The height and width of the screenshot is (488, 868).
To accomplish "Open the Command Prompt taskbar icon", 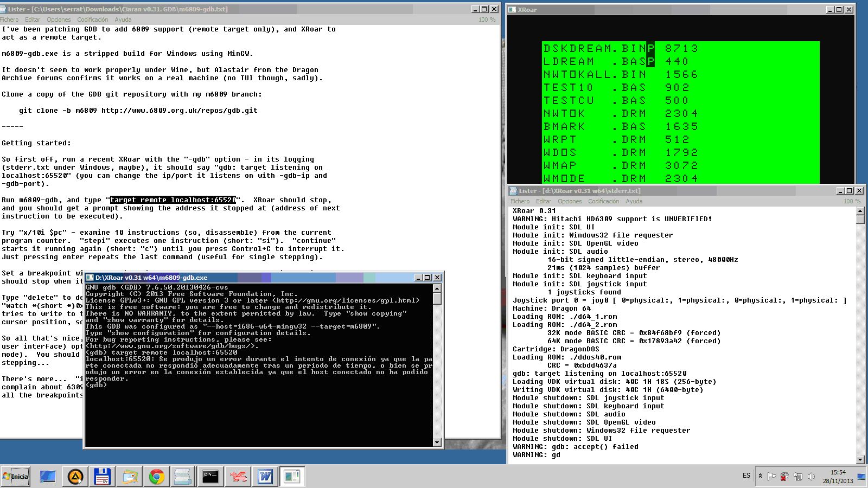I will 210,477.
